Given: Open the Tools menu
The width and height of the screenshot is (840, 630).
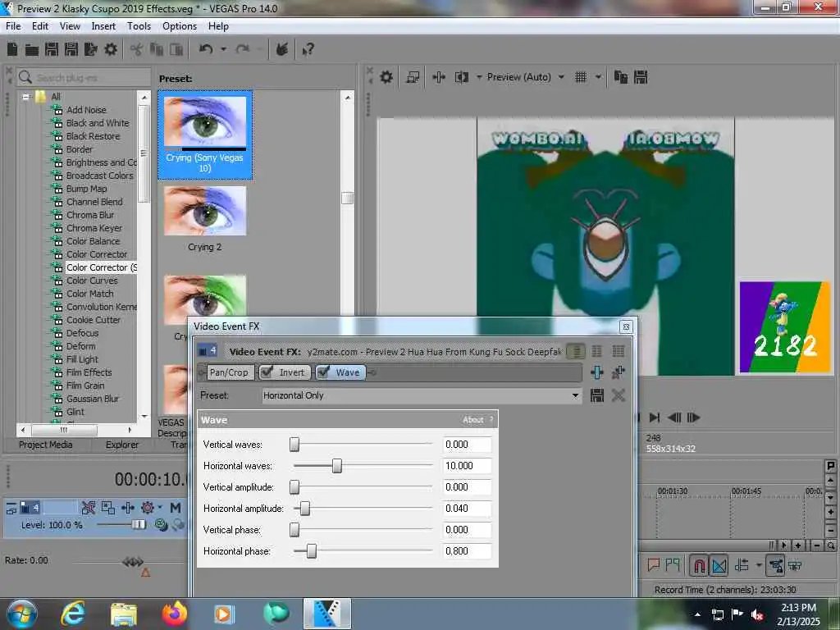Looking at the screenshot, I should click(139, 25).
